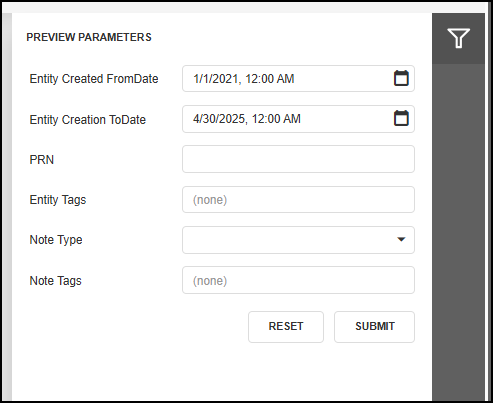Open the Entity Tags multi-select field

[x=298, y=200]
